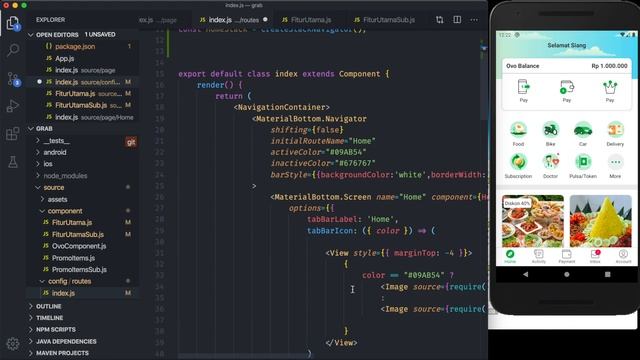Screen dimensions: 640x360
Task: Tap the Inbox bottom tab in emulator
Action: [595, 256]
